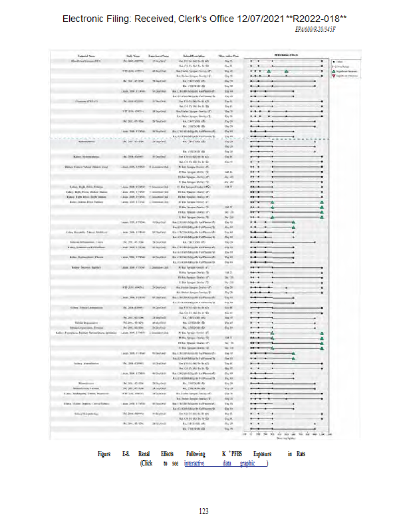Screen dimensions: 411x532
Task: Click the Study Name column header
Action: (132, 55)
